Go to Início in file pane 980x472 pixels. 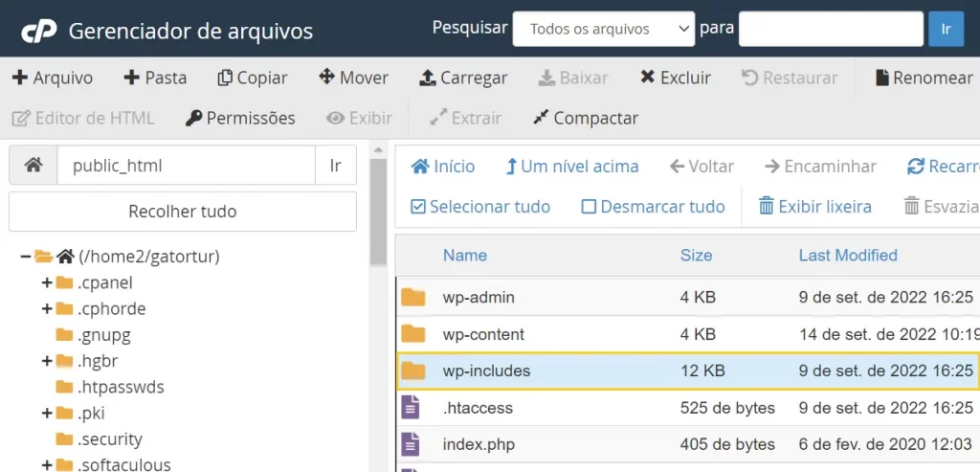(x=443, y=167)
